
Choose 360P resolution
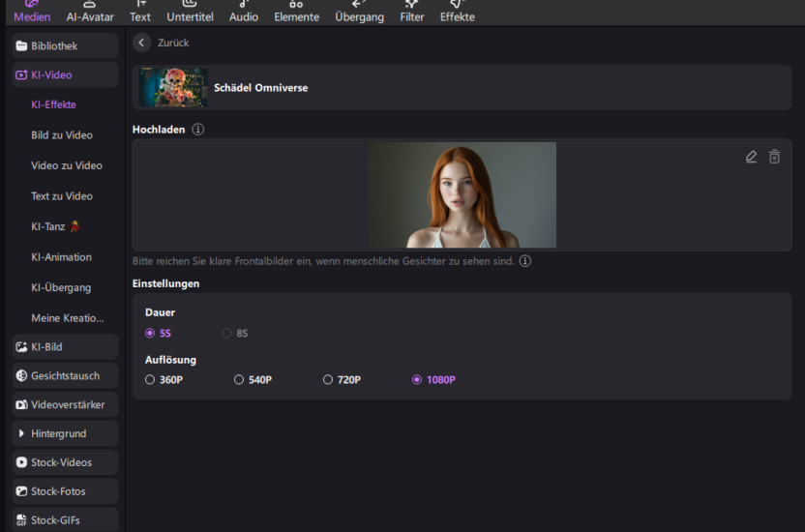(150, 380)
